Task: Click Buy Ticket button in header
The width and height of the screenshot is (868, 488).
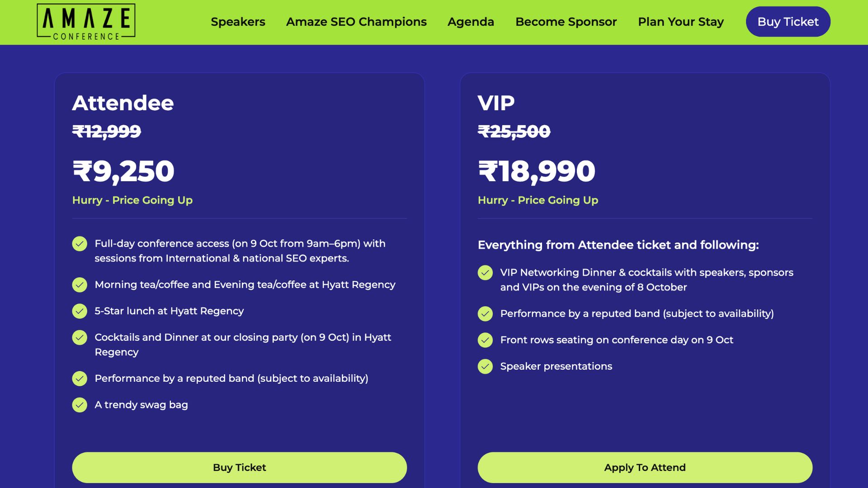Action: tap(788, 22)
